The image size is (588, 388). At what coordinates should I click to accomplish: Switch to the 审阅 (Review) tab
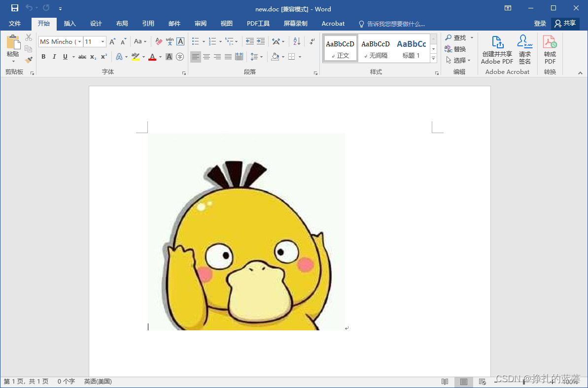pos(201,24)
